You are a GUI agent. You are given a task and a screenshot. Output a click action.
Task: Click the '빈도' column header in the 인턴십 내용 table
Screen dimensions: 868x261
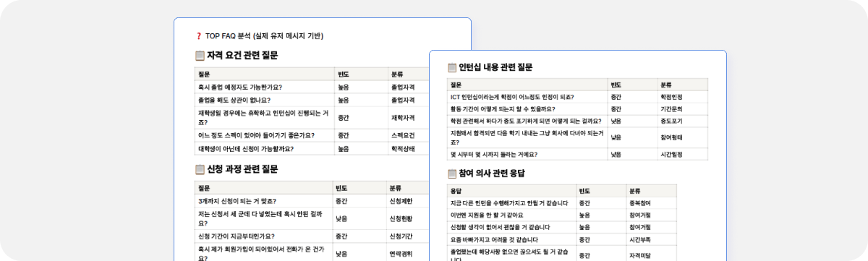click(x=617, y=85)
